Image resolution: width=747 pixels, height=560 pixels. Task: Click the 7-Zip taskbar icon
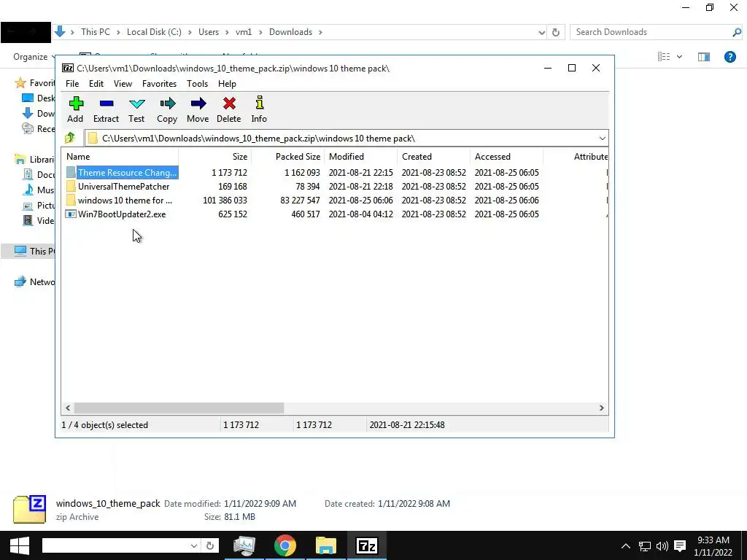click(x=367, y=545)
